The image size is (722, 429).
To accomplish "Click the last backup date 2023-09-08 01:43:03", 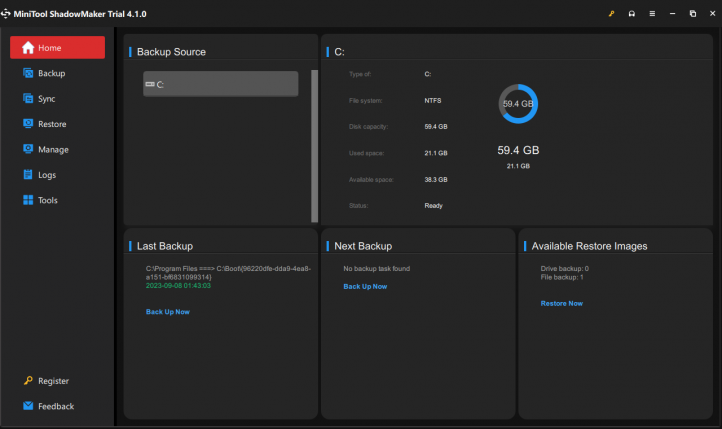I will [x=178, y=286].
